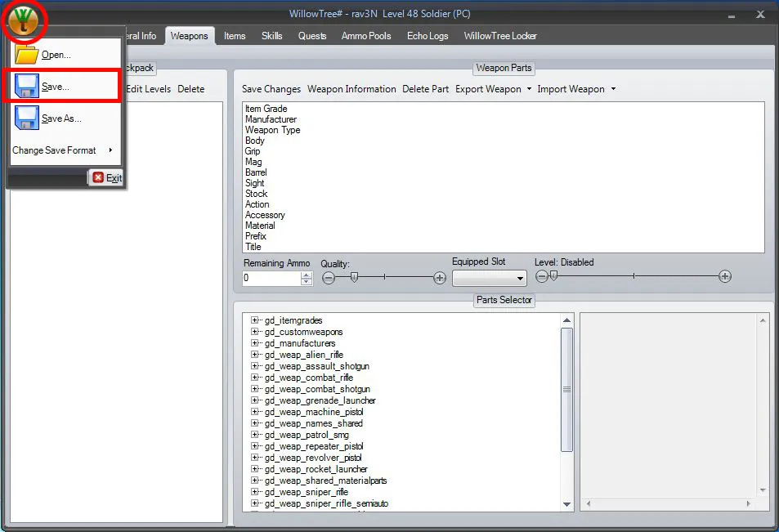Click the Remaining Ammo input field
The height and width of the screenshot is (532, 779).
click(x=272, y=279)
